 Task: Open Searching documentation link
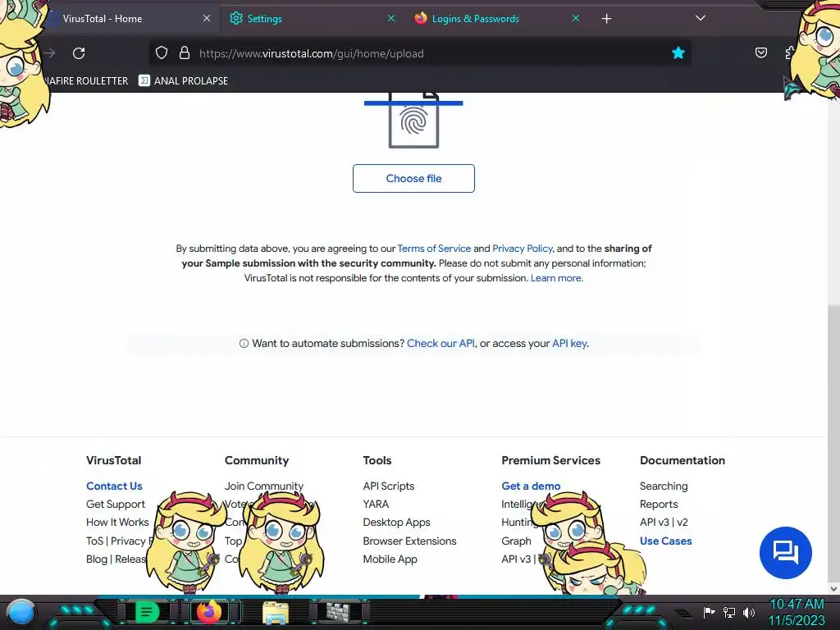click(664, 486)
